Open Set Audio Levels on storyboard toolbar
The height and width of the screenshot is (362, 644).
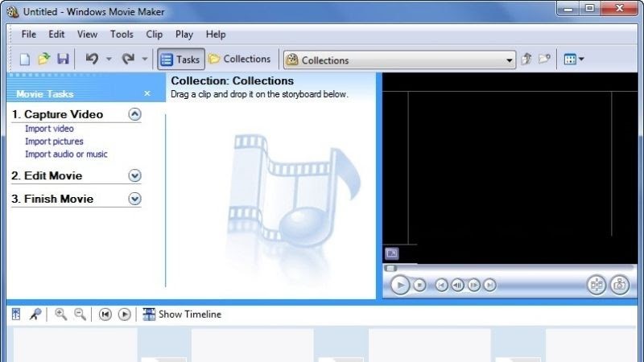[x=16, y=315]
